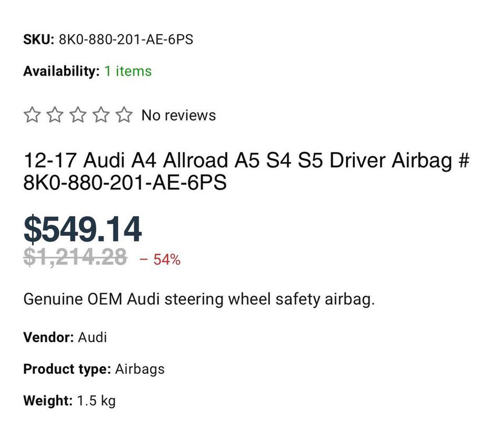Viewport: 504px width, 423px height.
Task: Click the Audi vendor name
Action: coord(93,337)
